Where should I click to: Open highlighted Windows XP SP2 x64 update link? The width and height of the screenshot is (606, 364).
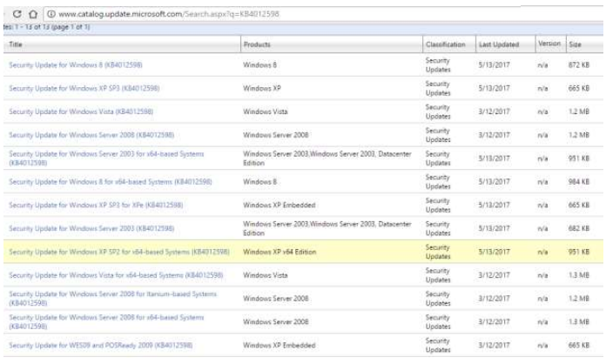coord(118,253)
